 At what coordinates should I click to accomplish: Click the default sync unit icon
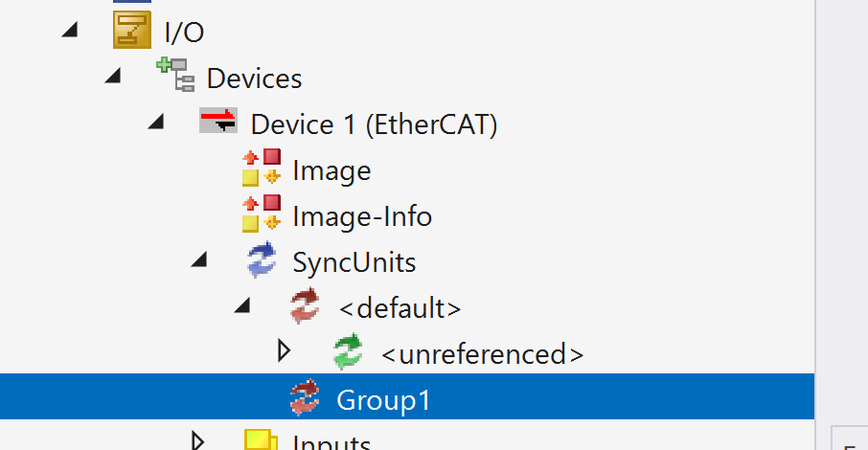click(x=306, y=307)
